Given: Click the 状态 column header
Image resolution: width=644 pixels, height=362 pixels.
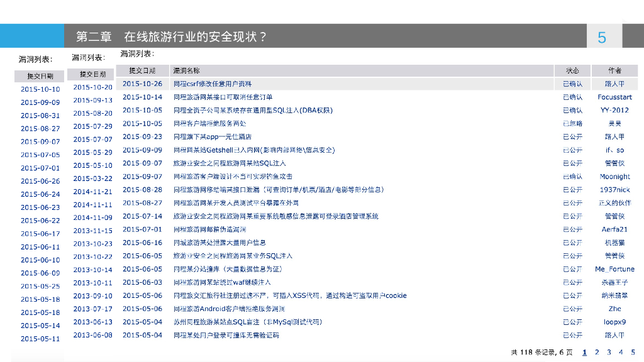Looking at the screenshot, I should [572, 70].
